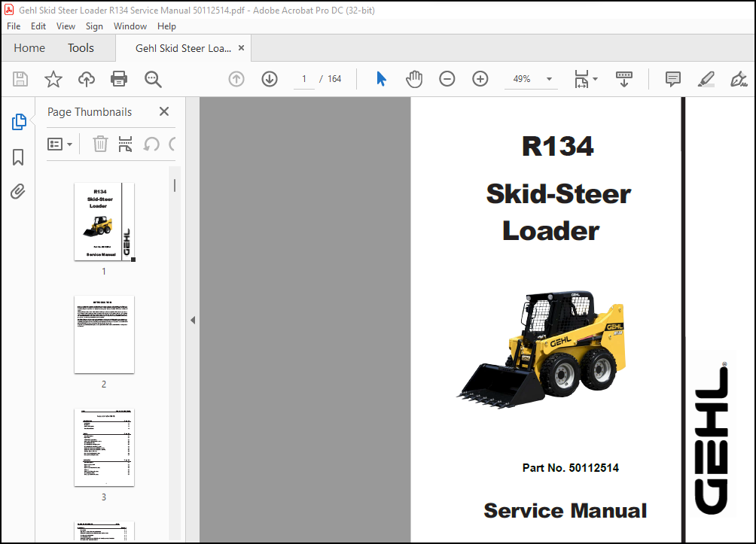This screenshot has height=544, width=756.
Task: Go to next page arrow
Action: [x=270, y=79]
